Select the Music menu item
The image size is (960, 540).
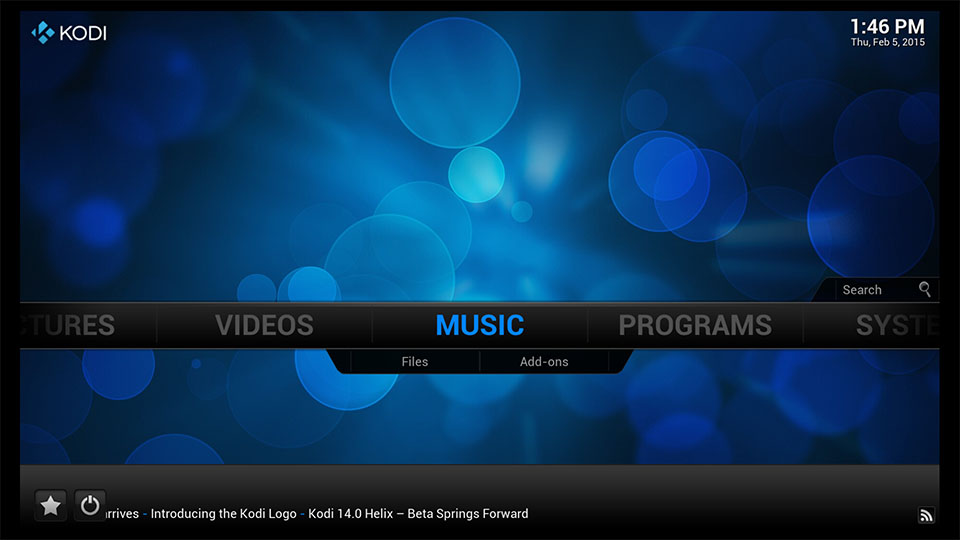[480, 325]
